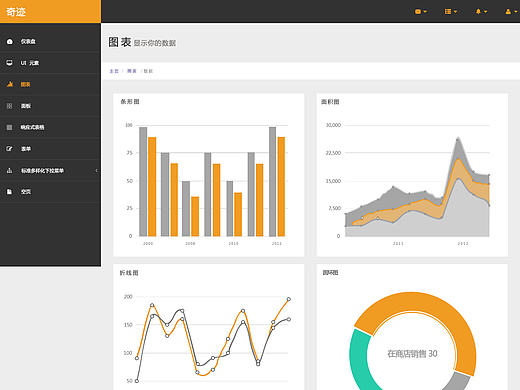Viewport: 520px width, 390px height.
Task: Click the 75 axis label on bar chart
Action: click(129, 153)
